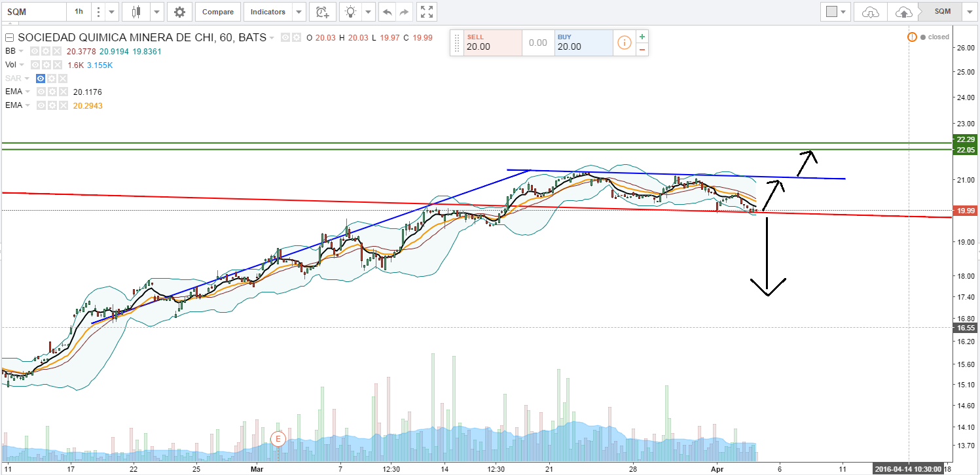Remove the EMA 20.1176 indicator with its X
Viewport: 980px width, 475px height.
tap(63, 92)
